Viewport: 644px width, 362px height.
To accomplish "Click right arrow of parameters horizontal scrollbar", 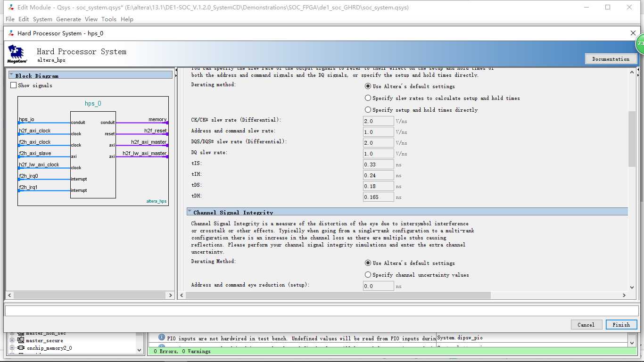I will pyautogui.click(x=624, y=296).
